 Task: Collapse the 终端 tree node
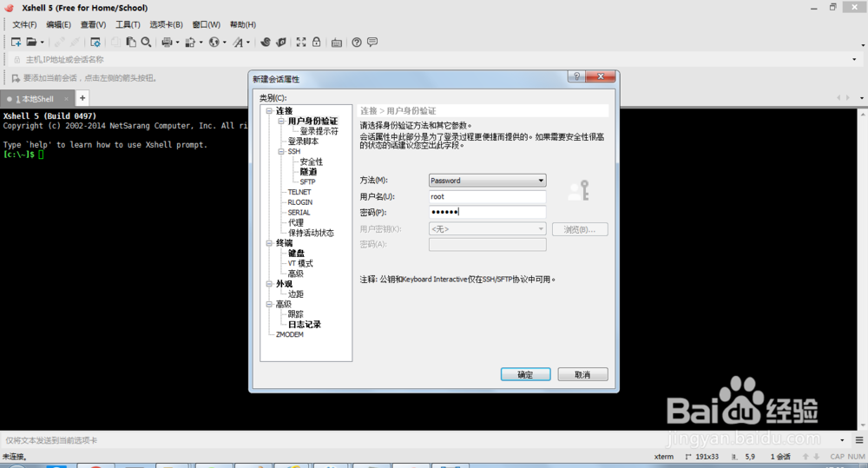pos(269,243)
